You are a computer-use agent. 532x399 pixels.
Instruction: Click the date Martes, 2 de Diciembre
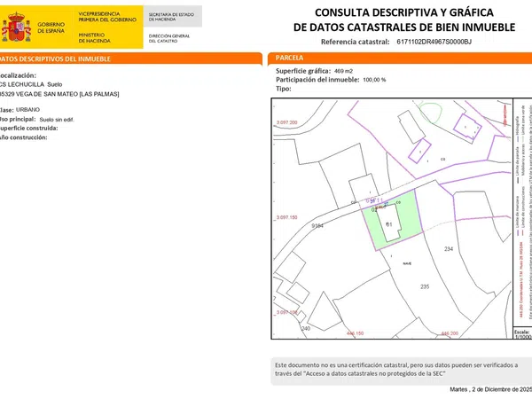490,389
